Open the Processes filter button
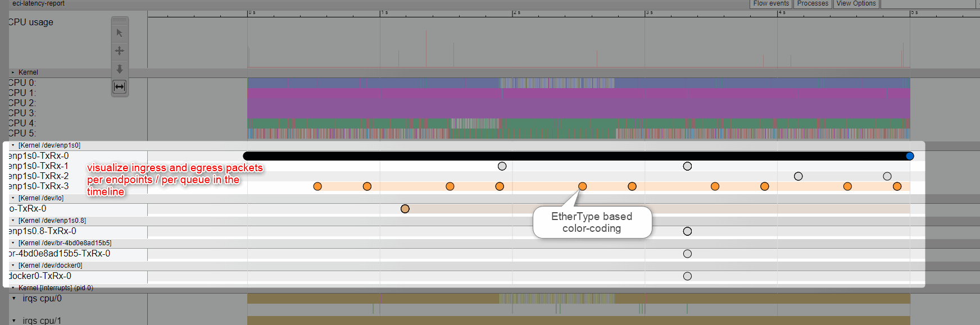This screenshot has width=980, height=325. [x=813, y=3]
